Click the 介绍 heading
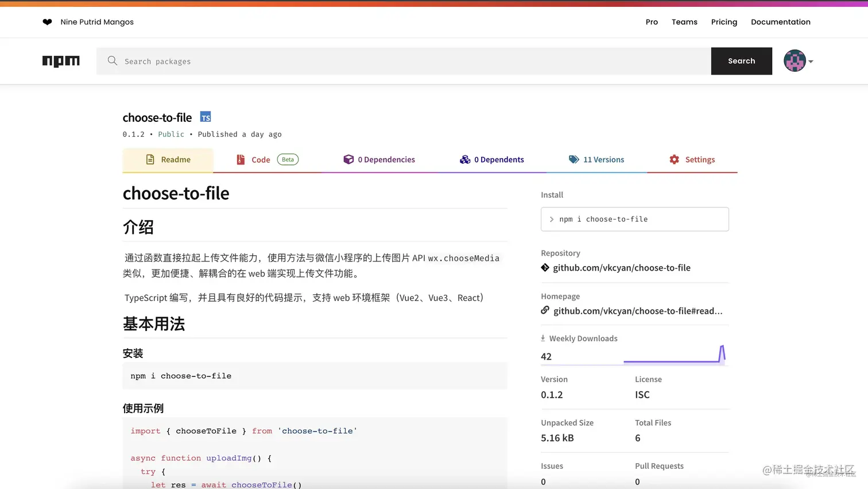 (138, 227)
